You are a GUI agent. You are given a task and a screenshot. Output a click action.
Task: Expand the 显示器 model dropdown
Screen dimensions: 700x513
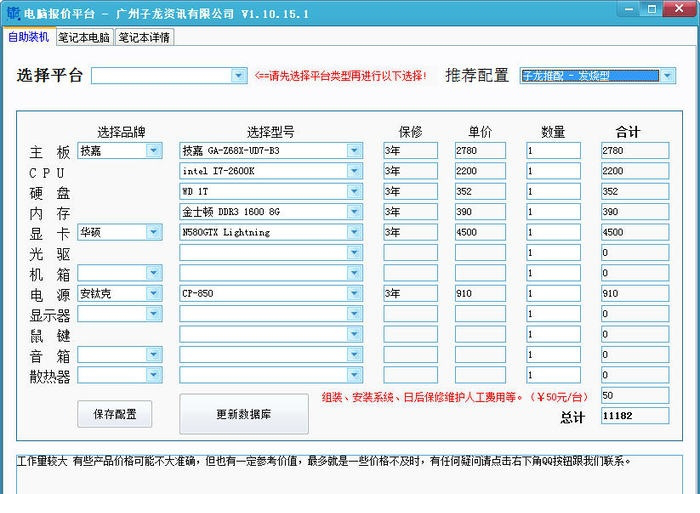coord(354,314)
